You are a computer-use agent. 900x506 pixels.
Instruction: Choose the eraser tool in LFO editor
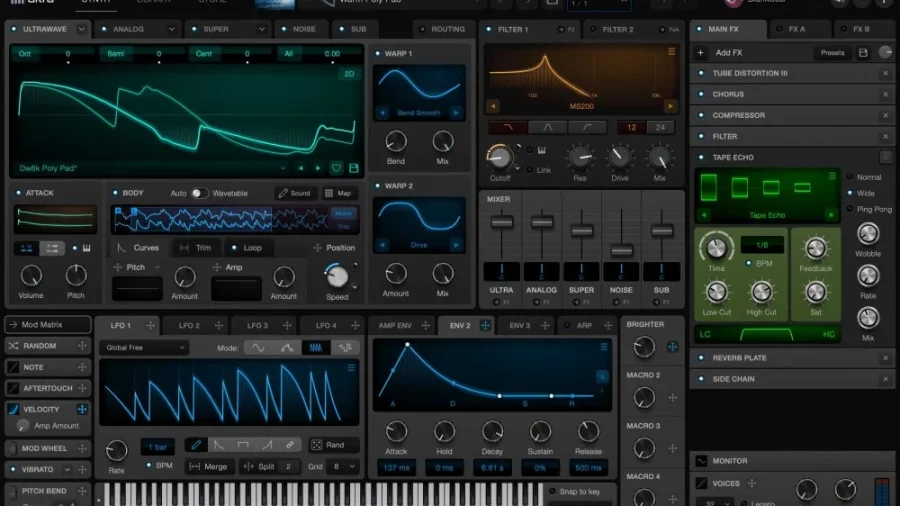click(290, 445)
